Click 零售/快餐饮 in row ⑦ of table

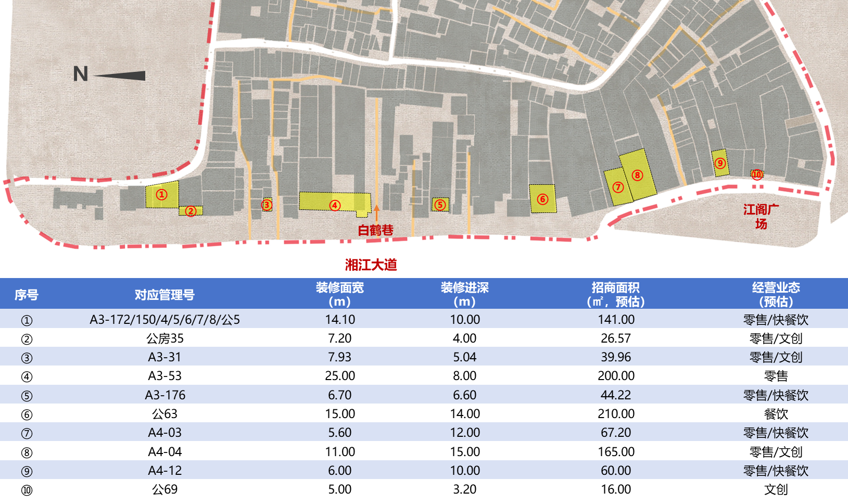click(776, 433)
